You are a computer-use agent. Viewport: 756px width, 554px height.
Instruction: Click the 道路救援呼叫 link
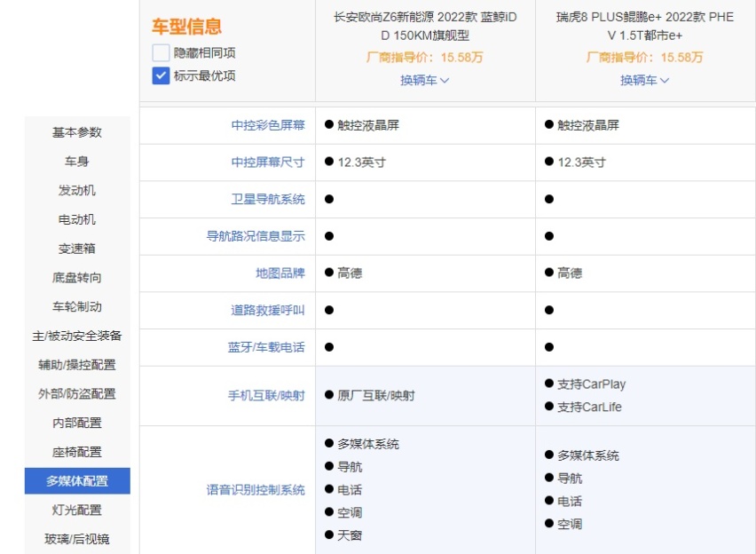coord(268,310)
